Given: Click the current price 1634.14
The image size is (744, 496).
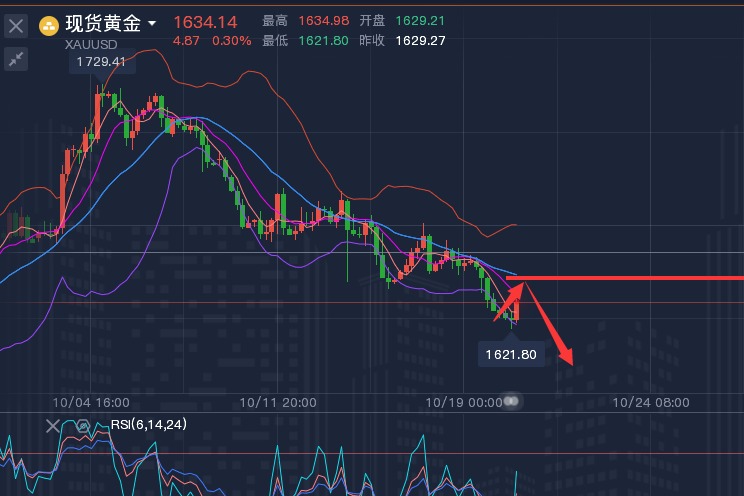Looking at the screenshot, I should [205, 21].
